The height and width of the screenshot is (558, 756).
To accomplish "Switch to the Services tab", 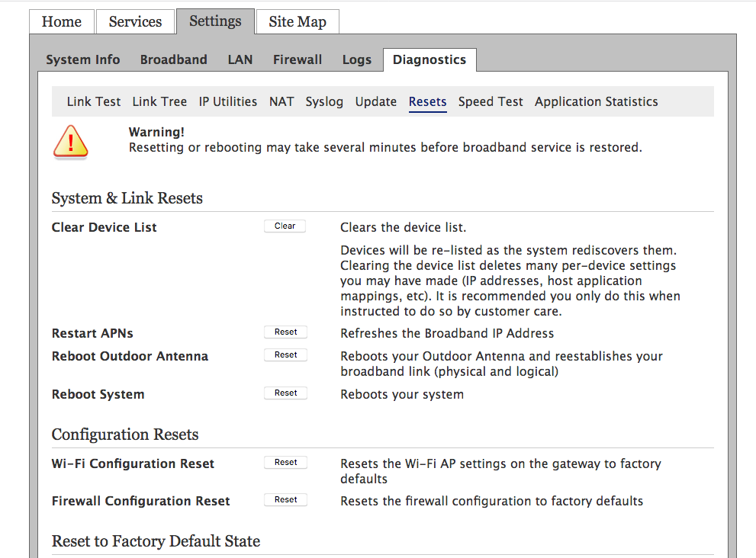I will [135, 21].
